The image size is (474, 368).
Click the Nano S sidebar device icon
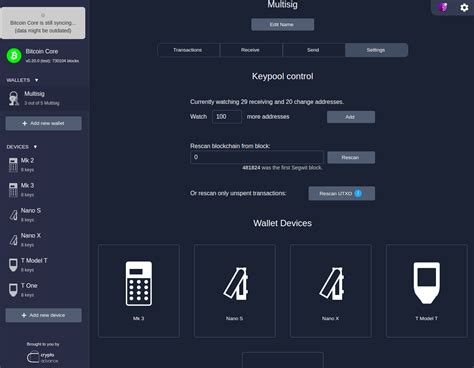(13, 215)
